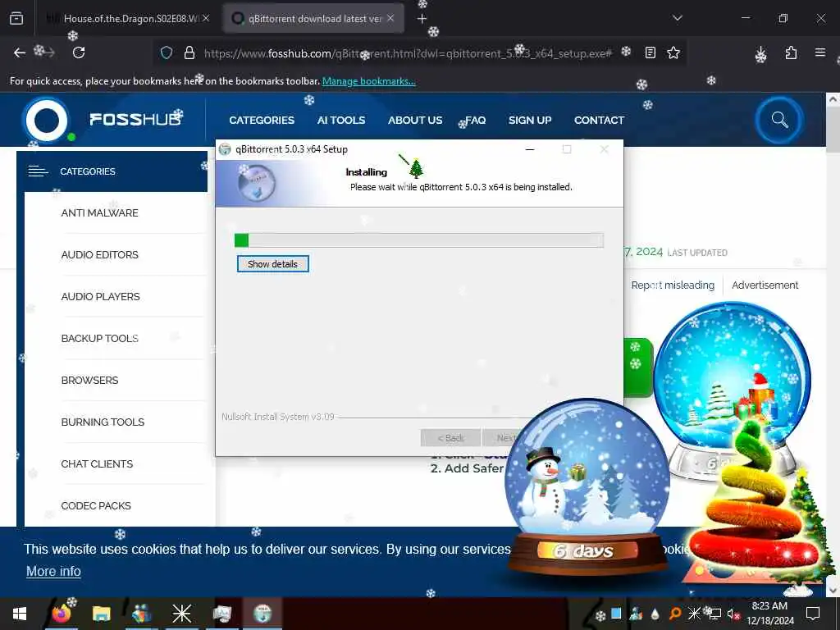The image size is (840, 630).
Task: Open the Firefox downloads panel
Action: [x=760, y=53]
